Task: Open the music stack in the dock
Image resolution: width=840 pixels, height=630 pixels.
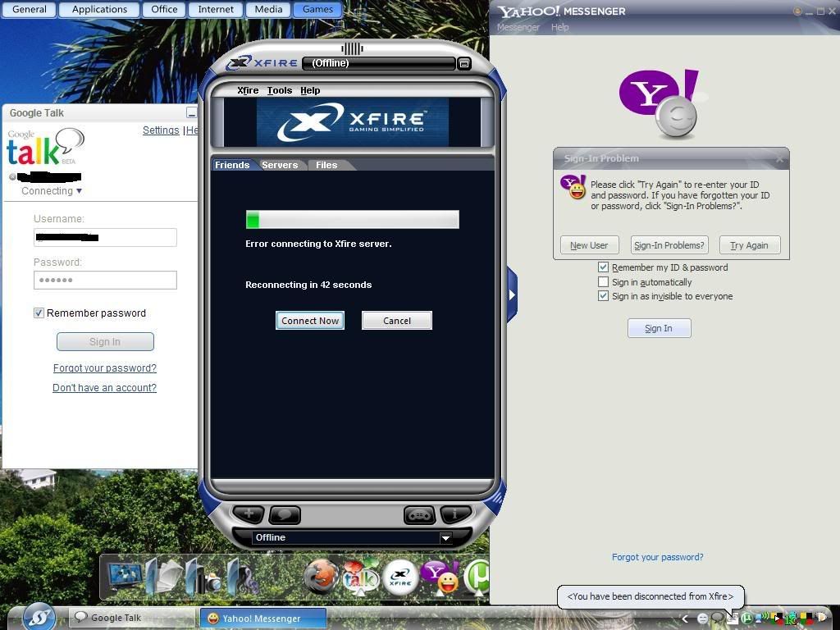Action: (x=242, y=577)
